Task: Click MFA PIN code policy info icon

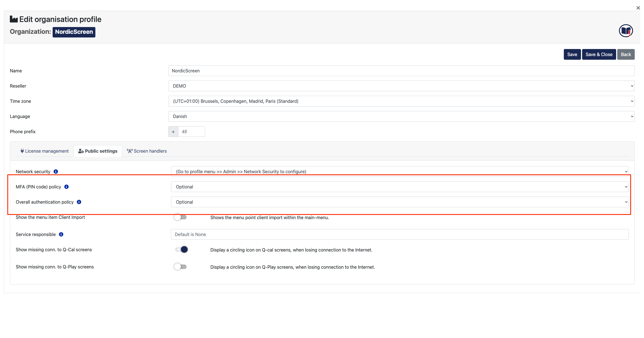Action: [66, 187]
